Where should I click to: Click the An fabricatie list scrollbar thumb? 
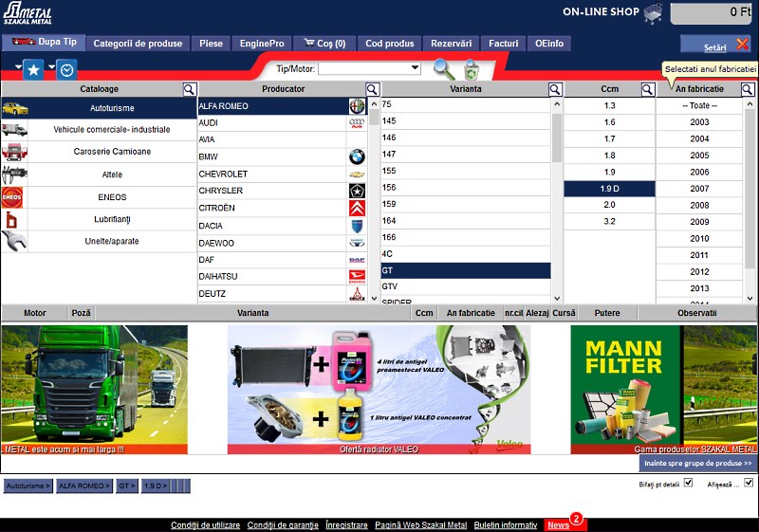pyautogui.click(x=750, y=189)
